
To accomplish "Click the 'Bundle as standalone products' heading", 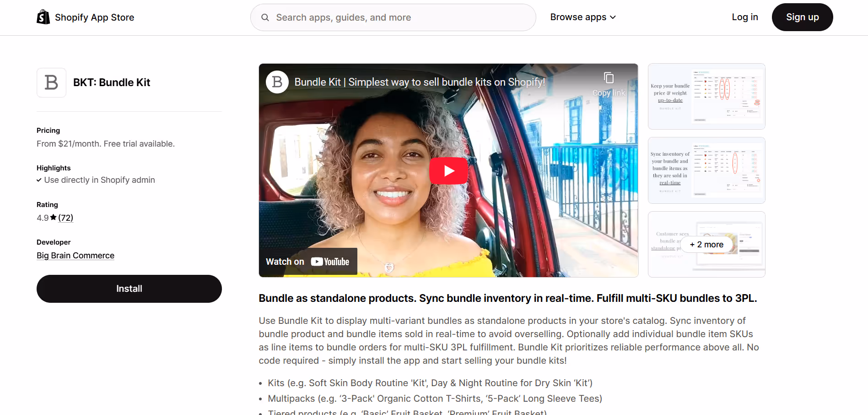I will [x=508, y=298].
